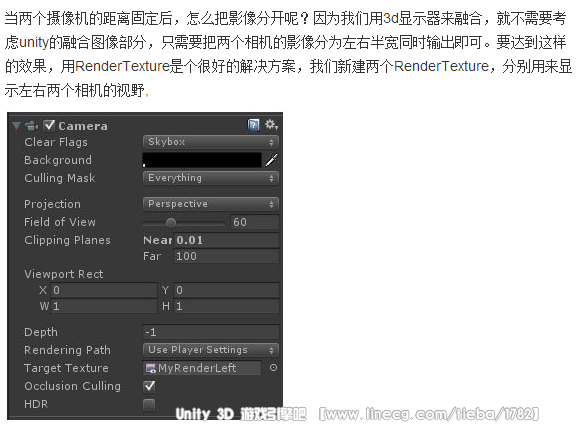Open the Camera component help icon
Image resolution: width=585 pixels, height=431 pixels.
(253, 125)
